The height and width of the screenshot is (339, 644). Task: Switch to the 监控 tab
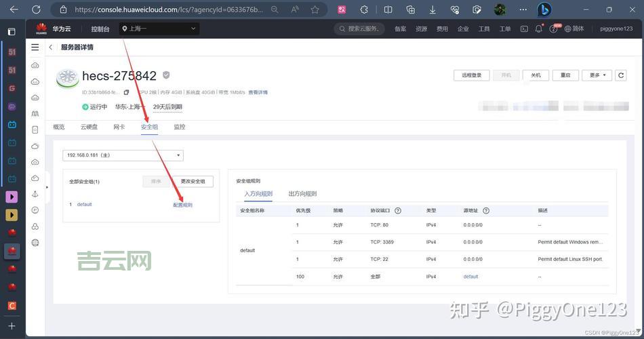click(x=180, y=127)
